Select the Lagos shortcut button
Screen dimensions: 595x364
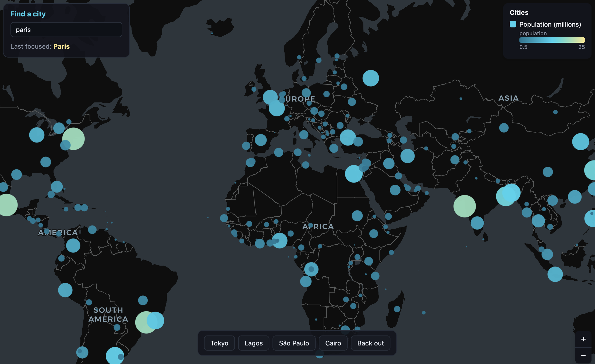coord(254,343)
